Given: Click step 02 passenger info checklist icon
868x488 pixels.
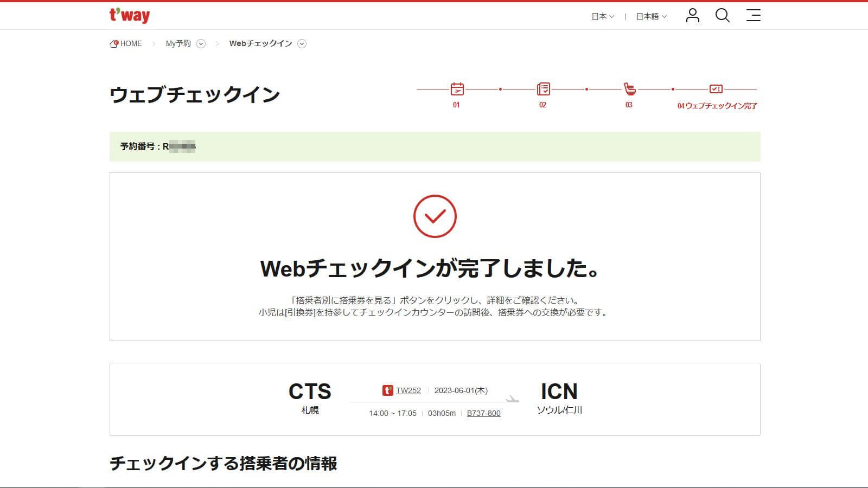Looking at the screenshot, I should 543,88.
